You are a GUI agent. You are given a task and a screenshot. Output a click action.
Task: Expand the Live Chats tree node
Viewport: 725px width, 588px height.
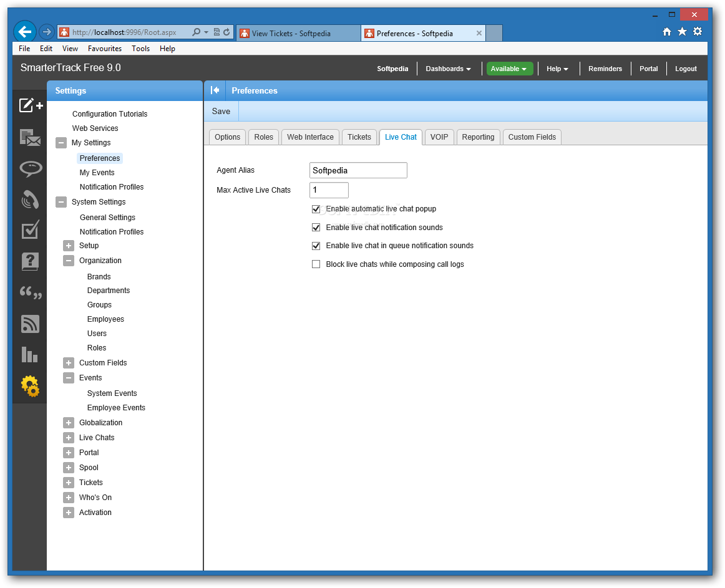tap(69, 438)
